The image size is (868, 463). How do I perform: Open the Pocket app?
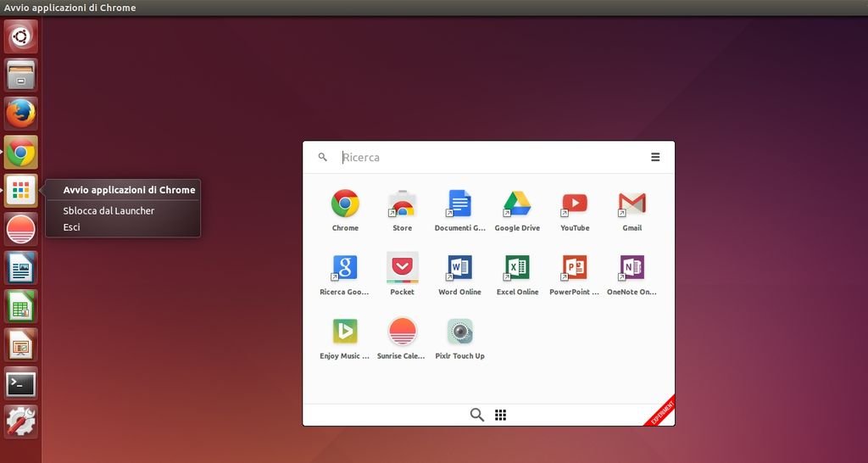(402, 268)
